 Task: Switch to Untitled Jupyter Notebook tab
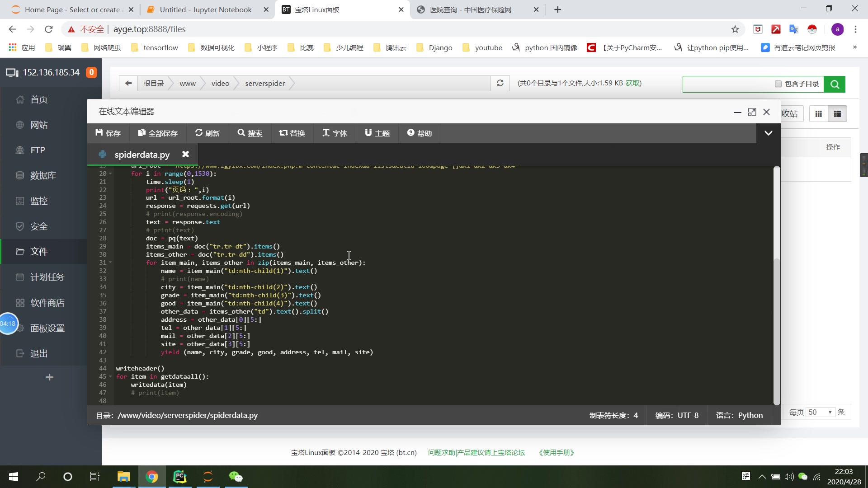point(206,9)
